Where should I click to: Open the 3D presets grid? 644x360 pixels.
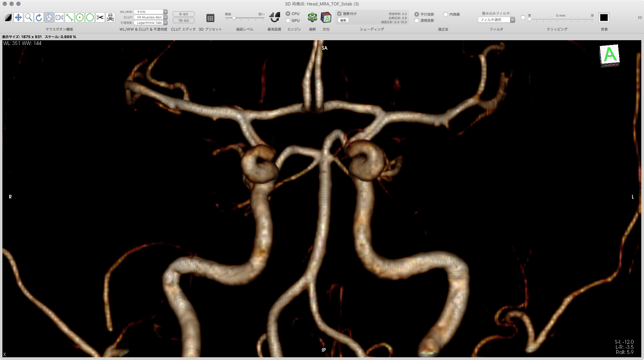pyautogui.click(x=210, y=18)
